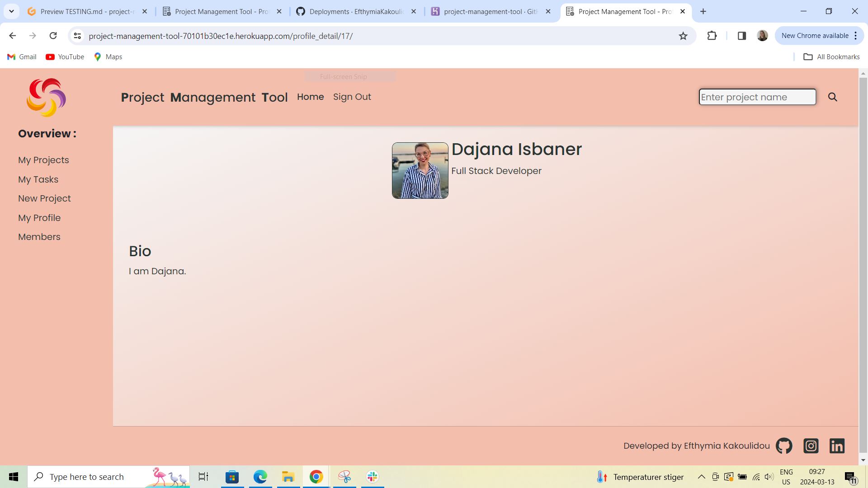868x488 pixels.
Task: Open the My Profile sidebar link
Action: pyautogui.click(x=39, y=218)
